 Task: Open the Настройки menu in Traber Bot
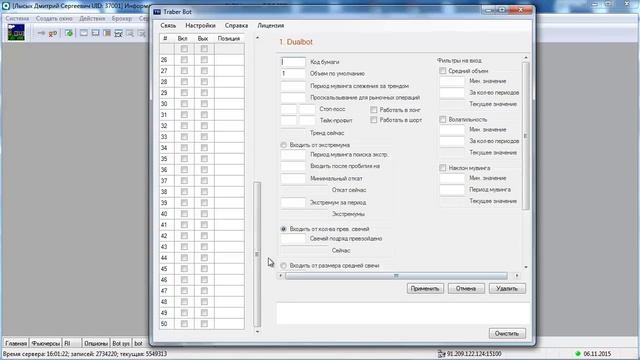(x=200, y=25)
